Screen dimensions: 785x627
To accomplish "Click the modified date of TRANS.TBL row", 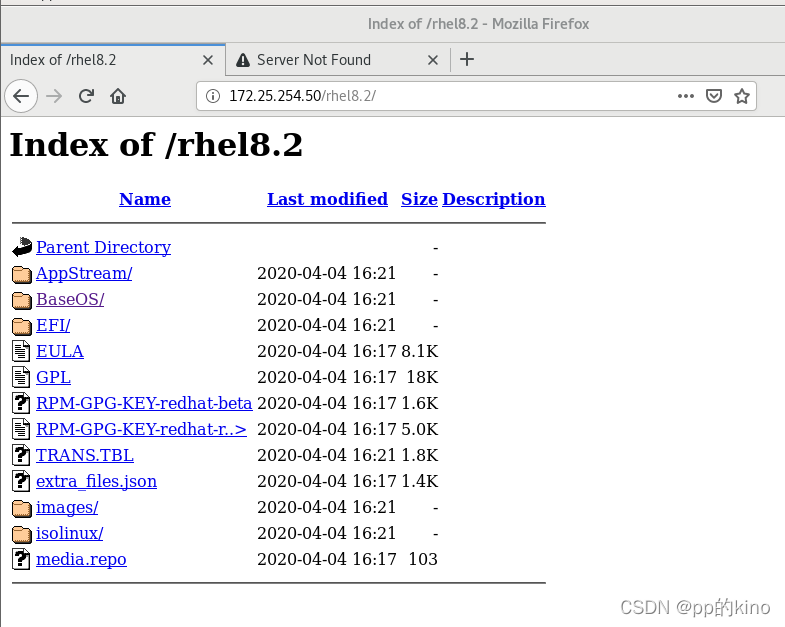I will tap(326, 456).
